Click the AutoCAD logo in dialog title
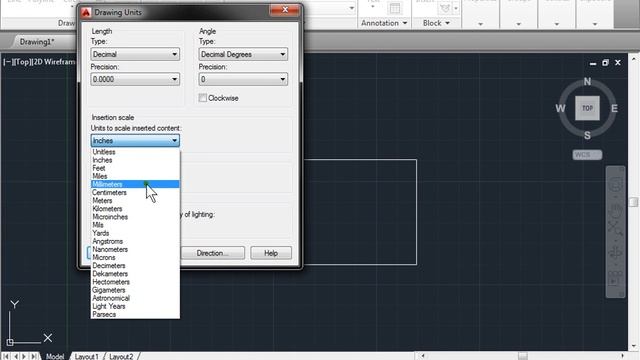This screenshot has height=360, width=640. click(86, 13)
